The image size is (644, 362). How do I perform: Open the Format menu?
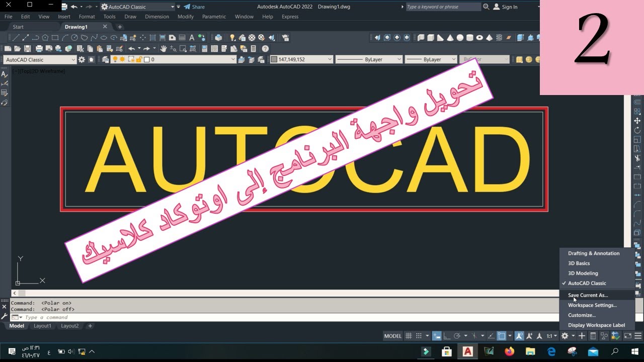(87, 17)
